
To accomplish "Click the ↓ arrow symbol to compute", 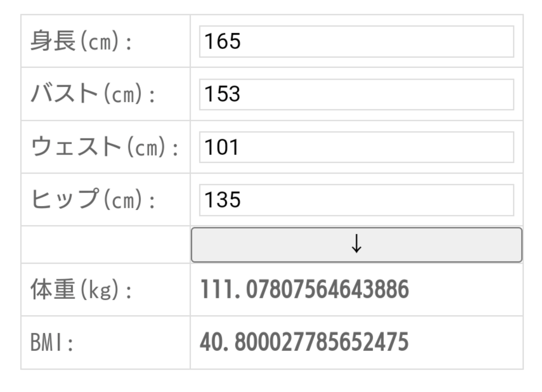I will [356, 244].
